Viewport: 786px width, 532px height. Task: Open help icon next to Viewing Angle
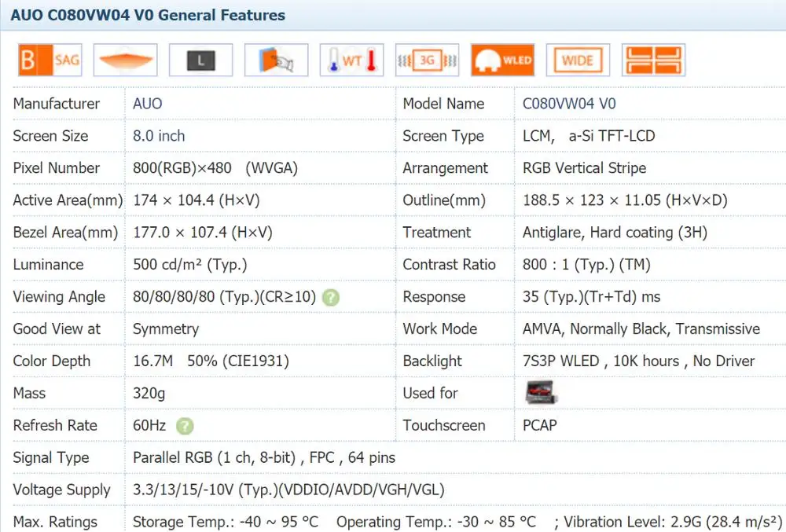331,298
